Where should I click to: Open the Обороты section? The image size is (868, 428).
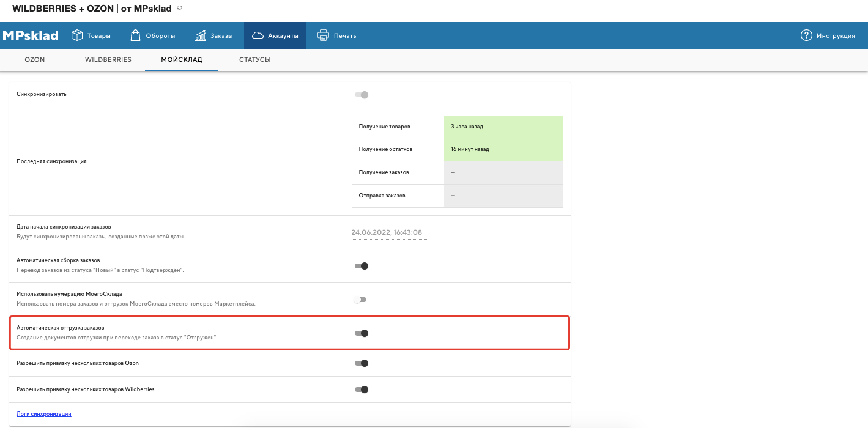tap(153, 35)
